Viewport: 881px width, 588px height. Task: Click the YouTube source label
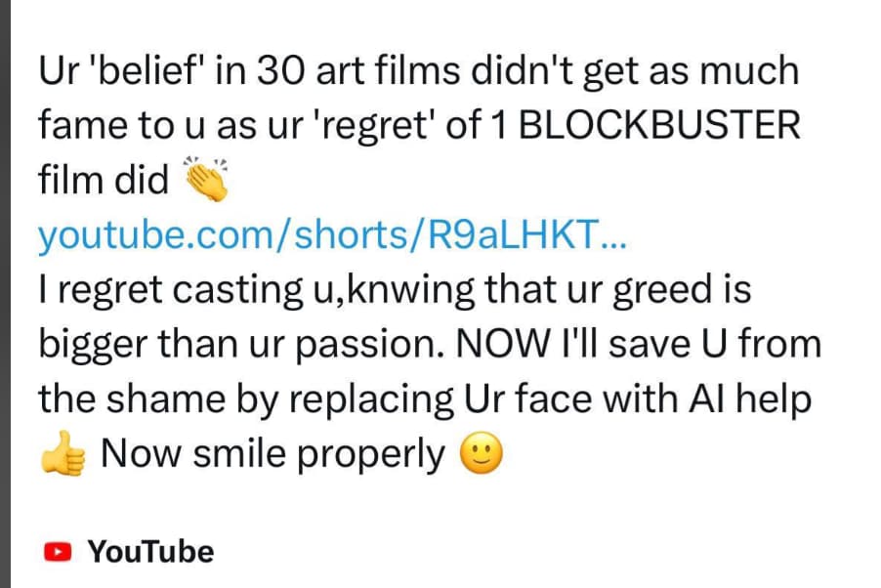point(150,552)
